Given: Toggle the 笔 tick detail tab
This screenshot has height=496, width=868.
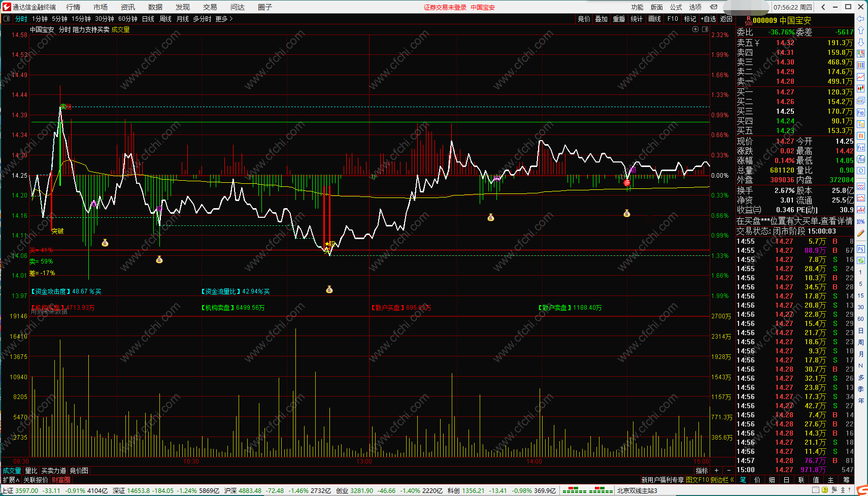Looking at the screenshot, I should click(x=743, y=480).
